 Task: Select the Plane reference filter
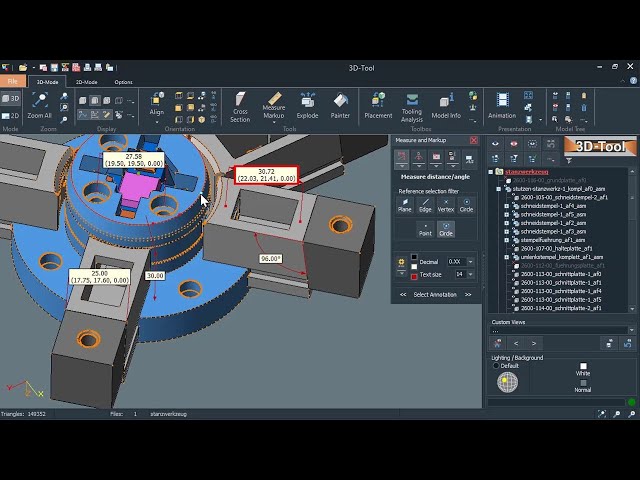point(404,205)
